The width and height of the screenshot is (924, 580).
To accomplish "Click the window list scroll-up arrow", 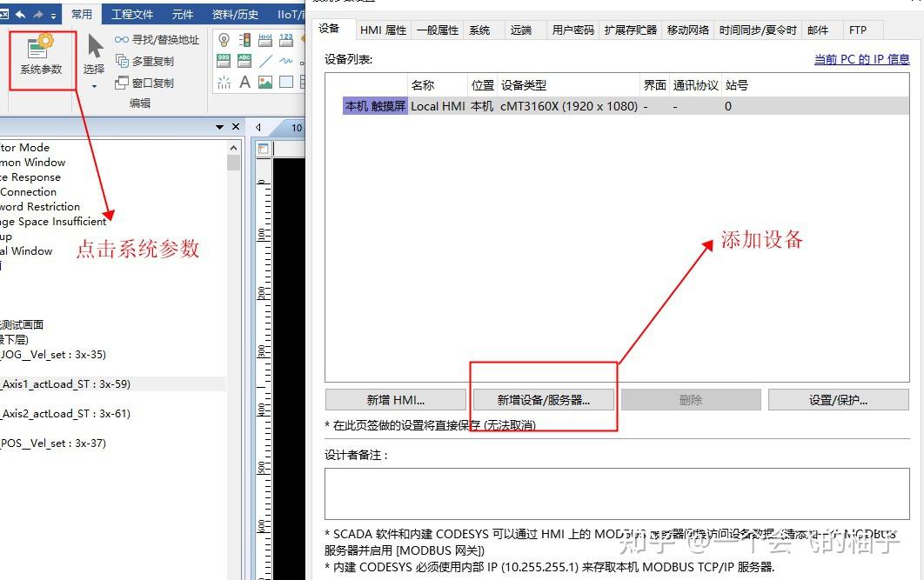I will pyautogui.click(x=233, y=148).
